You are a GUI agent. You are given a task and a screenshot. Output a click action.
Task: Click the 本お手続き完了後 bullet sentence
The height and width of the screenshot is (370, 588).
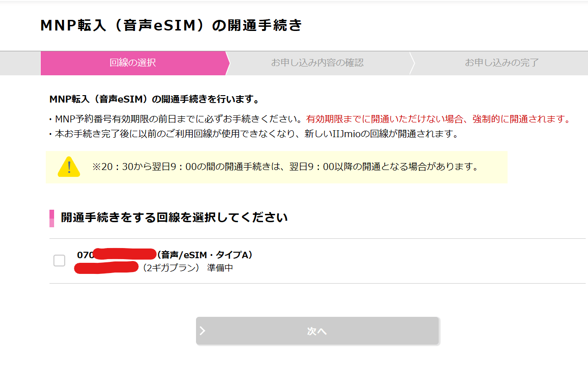[x=255, y=134]
